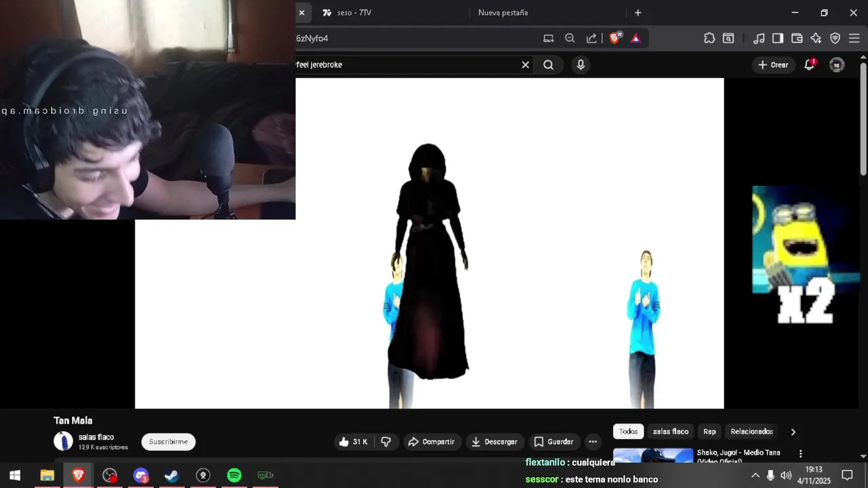Open the YouTube account avatar menu

[x=837, y=65]
